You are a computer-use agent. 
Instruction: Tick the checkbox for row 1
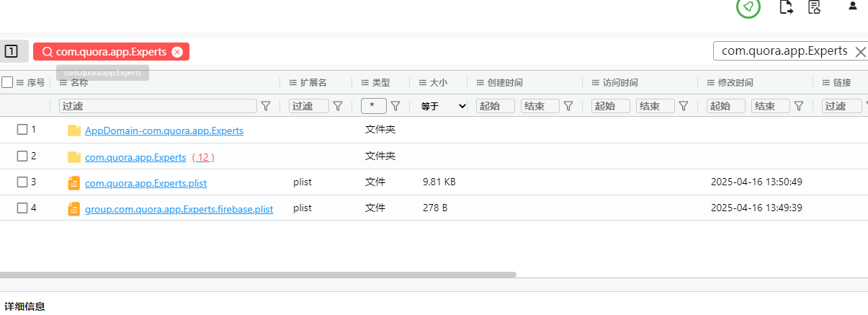[x=22, y=130]
